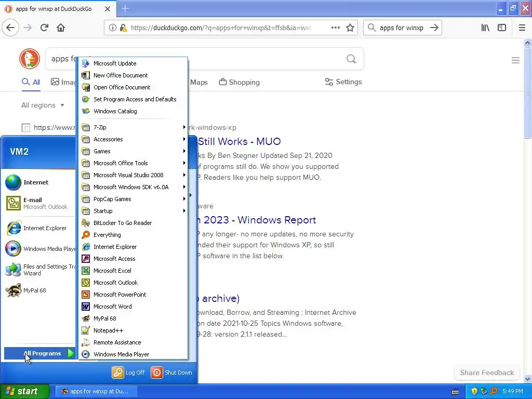The height and width of the screenshot is (399, 532).
Task: Launch the Everything search app
Action: pyautogui.click(x=133, y=235)
